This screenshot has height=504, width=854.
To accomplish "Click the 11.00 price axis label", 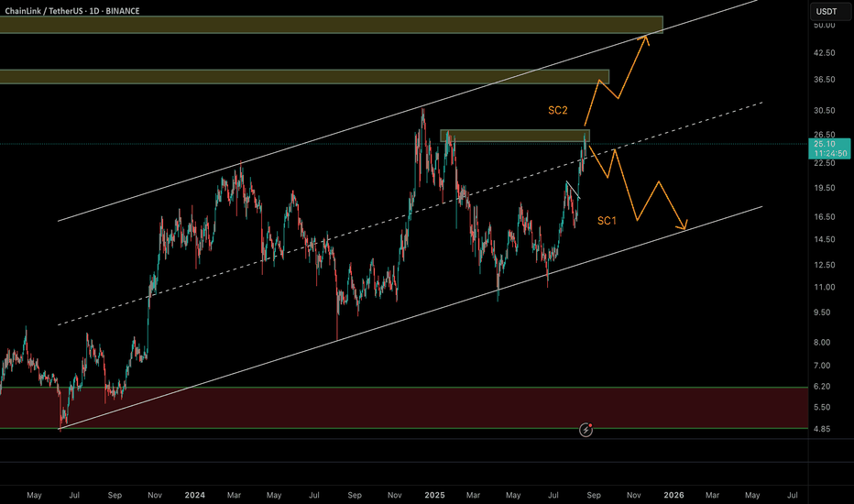I will click(824, 287).
